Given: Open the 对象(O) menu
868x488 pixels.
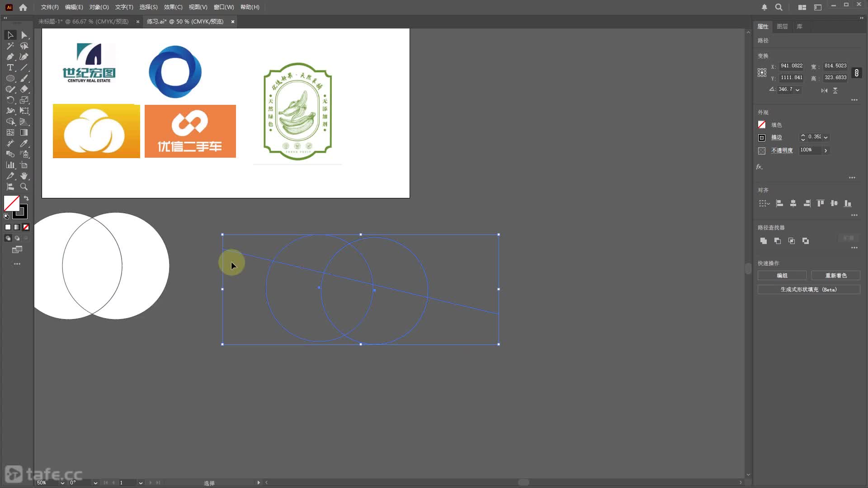Looking at the screenshot, I should coord(99,7).
